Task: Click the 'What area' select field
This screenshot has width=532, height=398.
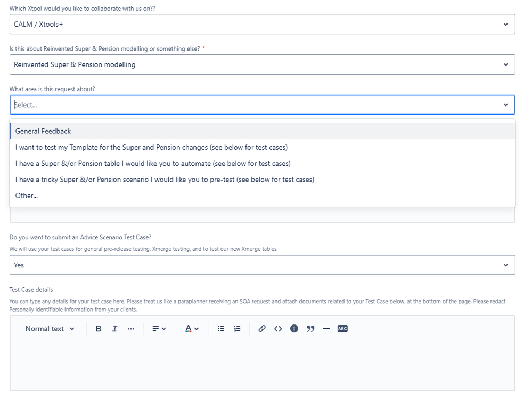Action: [262, 105]
